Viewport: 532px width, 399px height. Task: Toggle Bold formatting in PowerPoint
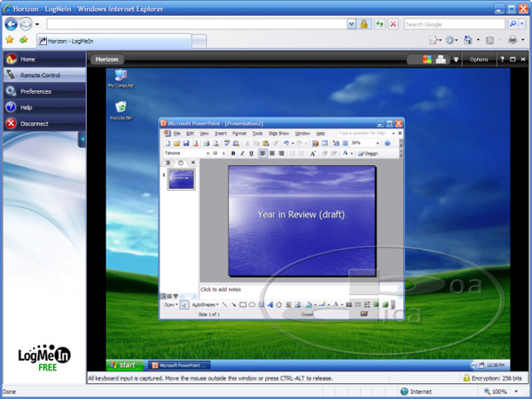coord(232,153)
